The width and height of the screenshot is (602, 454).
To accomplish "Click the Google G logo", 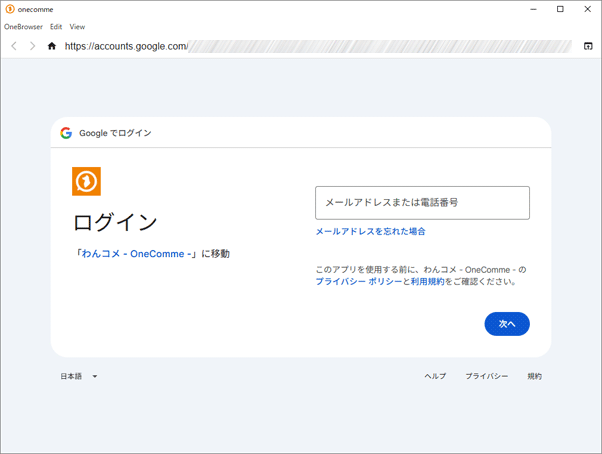I will [x=66, y=133].
